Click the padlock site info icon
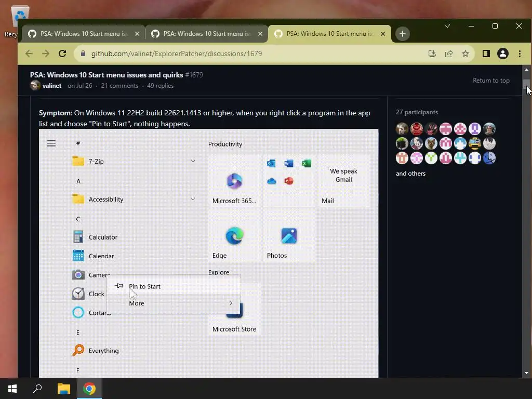 pos(83,54)
